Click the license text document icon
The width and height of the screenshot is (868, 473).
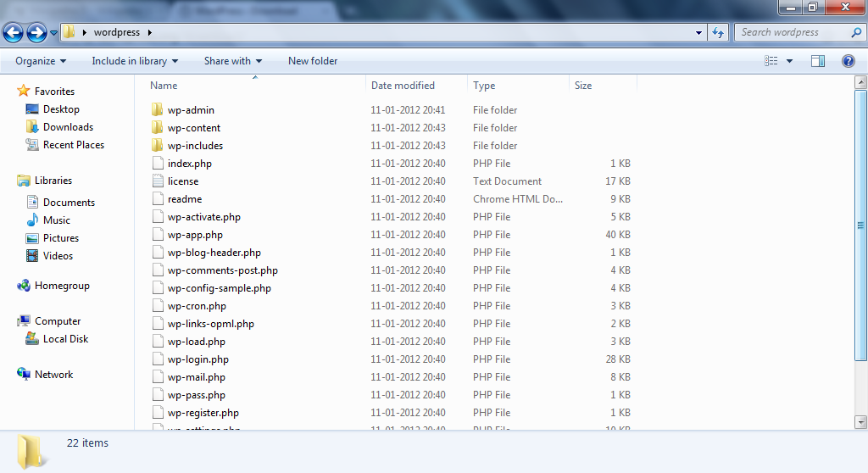pos(158,181)
